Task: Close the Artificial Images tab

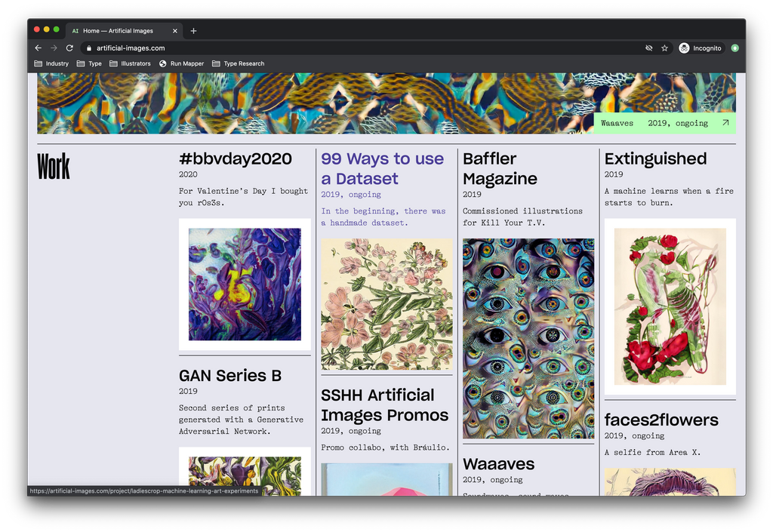Action: coord(175,31)
